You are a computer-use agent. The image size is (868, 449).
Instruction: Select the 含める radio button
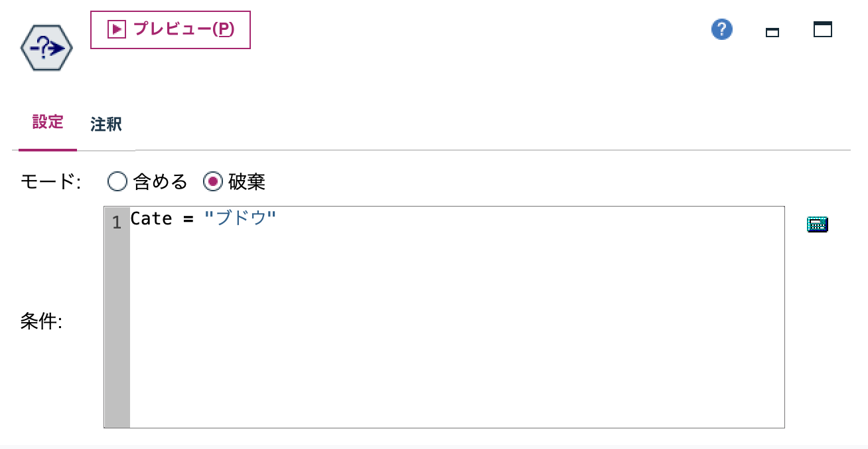tap(117, 181)
